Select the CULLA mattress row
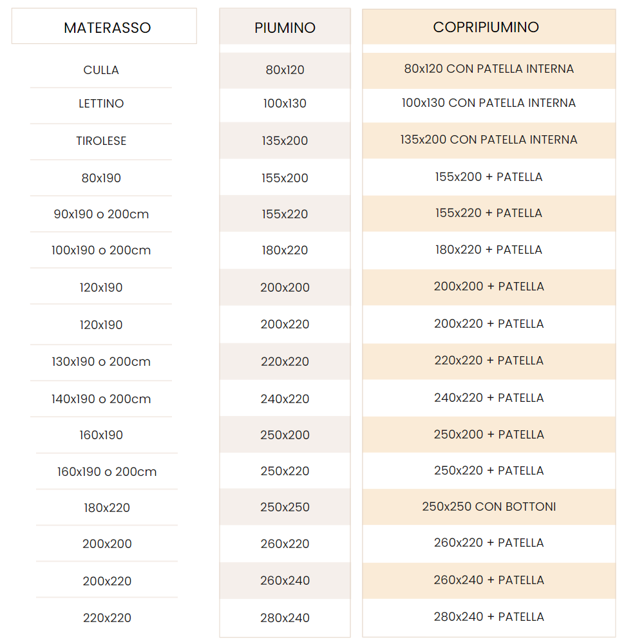The image size is (644, 644). [x=101, y=70]
